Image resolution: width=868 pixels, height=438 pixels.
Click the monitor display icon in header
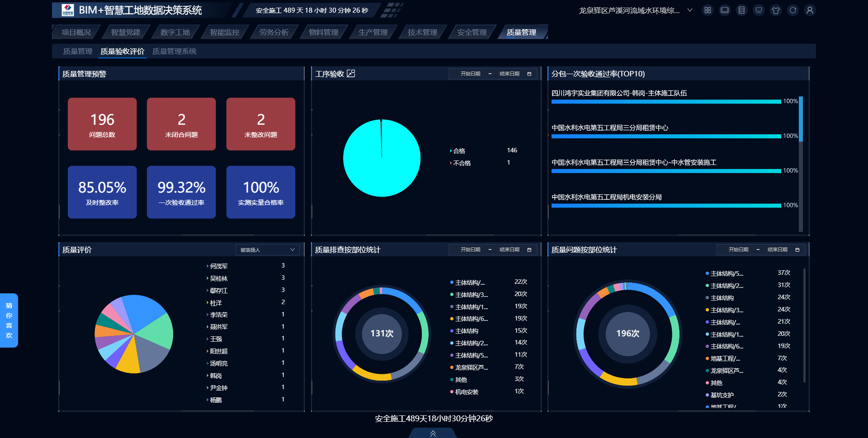[x=759, y=10]
